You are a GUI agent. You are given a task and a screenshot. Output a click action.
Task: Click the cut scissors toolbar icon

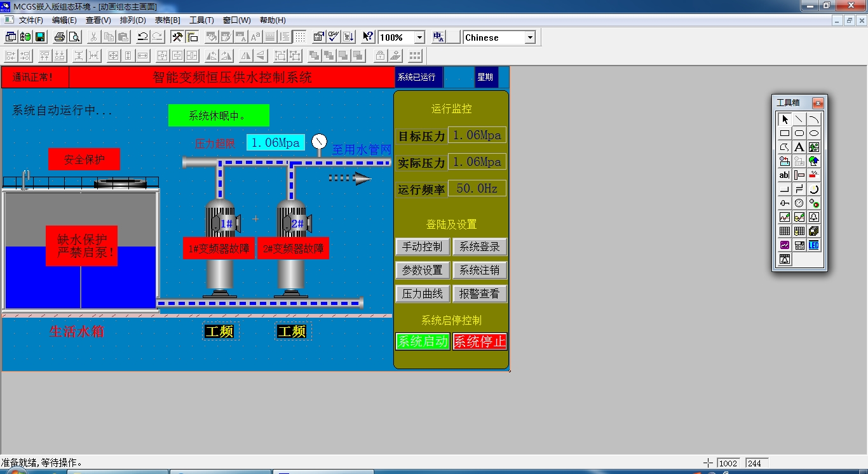(94, 37)
